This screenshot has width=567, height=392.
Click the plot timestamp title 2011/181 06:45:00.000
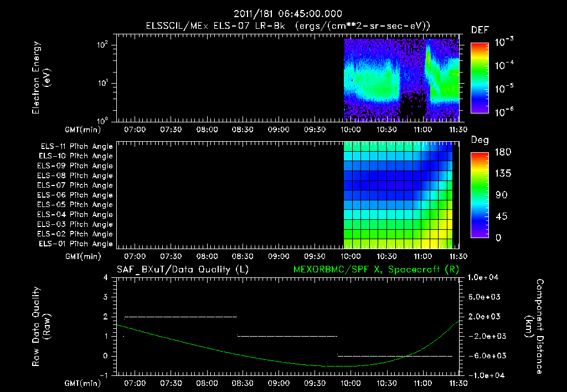pos(287,14)
